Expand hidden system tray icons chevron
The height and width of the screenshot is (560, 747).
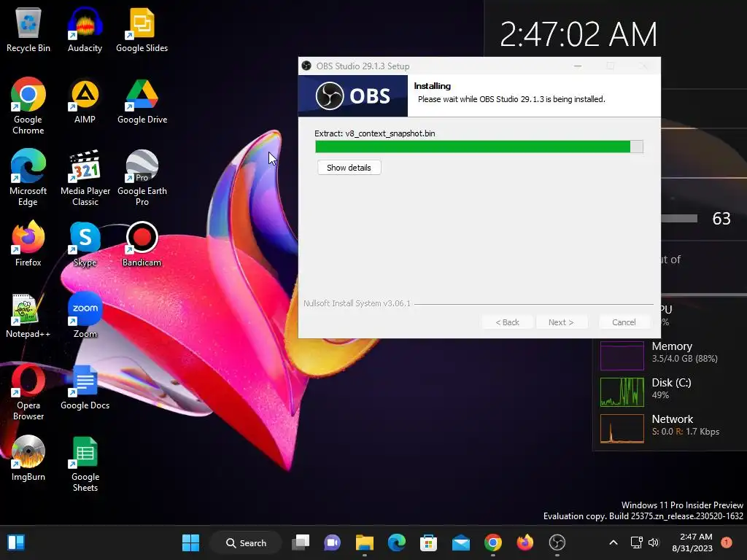[x=614, y=542]
